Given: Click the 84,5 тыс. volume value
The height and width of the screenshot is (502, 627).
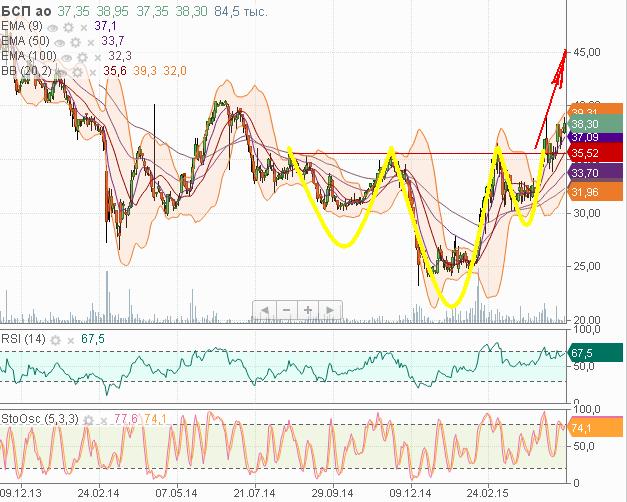Looking at the screenshot, I should tap(241, 11).
